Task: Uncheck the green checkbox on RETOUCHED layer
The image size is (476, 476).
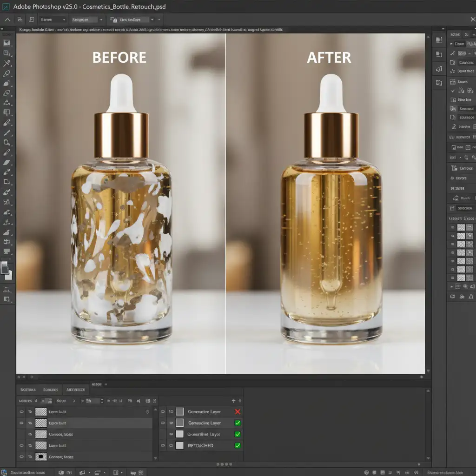Action: [238, 445]
